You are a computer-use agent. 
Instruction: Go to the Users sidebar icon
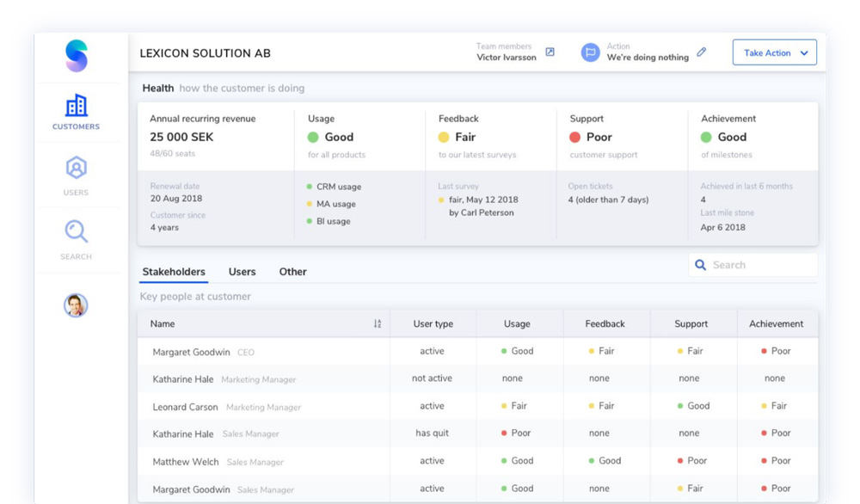tap(76, 169)
